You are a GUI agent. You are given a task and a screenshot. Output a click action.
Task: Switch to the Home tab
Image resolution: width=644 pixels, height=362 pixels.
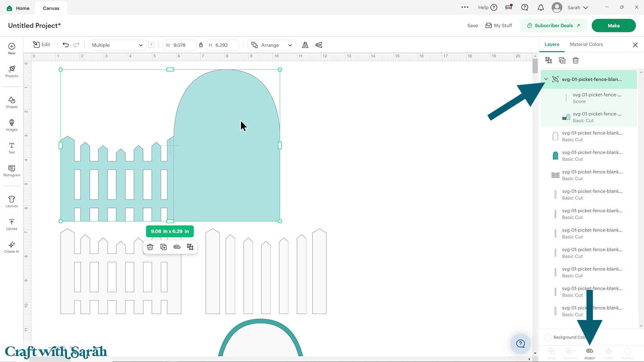(18, 8)
